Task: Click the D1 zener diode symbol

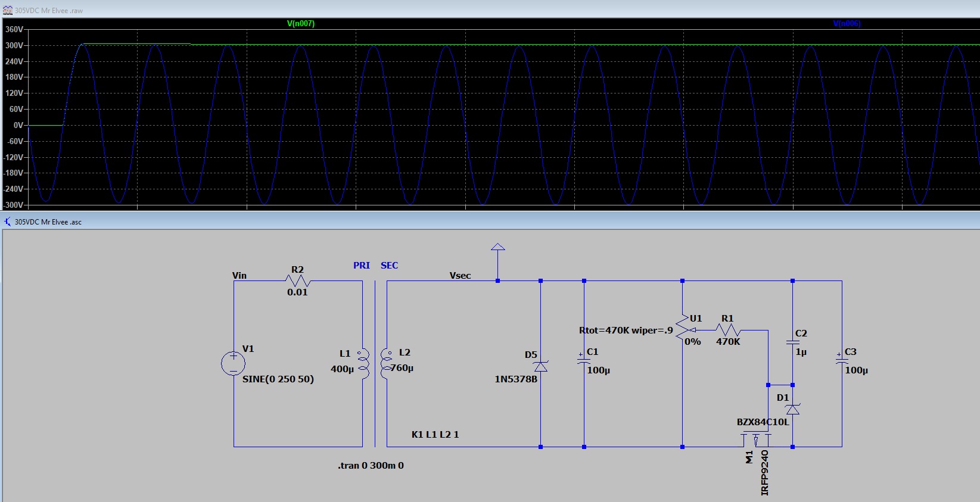Action: (792, 409)
